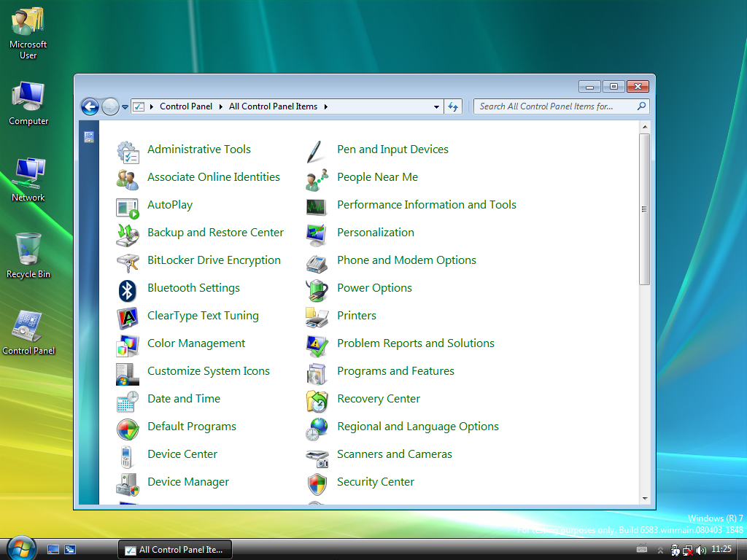The height and width of the screenshot is (560, 747).
Task: Open the AutoPlay icon
Action: pos(128,207)
